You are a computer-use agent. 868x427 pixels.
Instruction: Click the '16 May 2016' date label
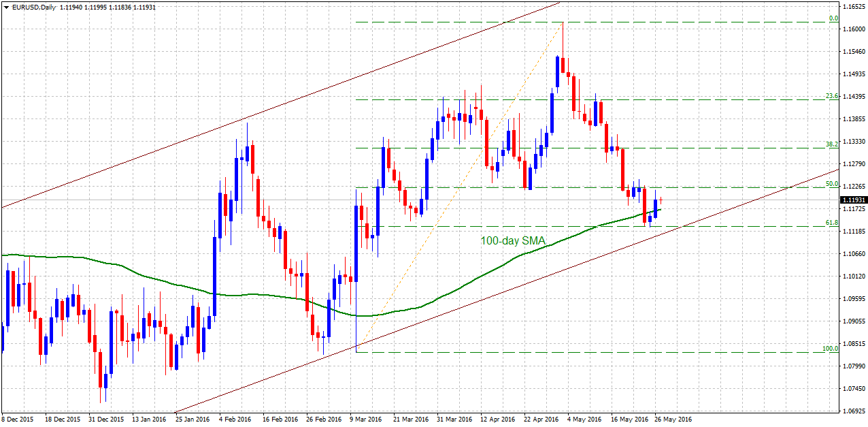coord(629,420)
